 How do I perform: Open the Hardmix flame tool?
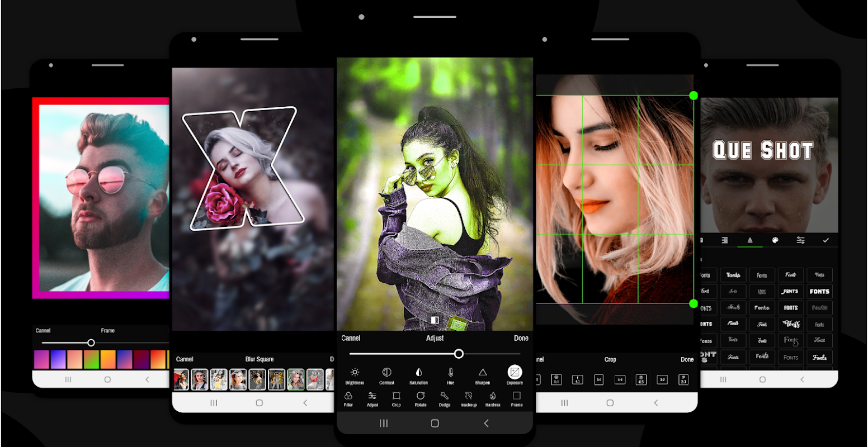(493, 396)
